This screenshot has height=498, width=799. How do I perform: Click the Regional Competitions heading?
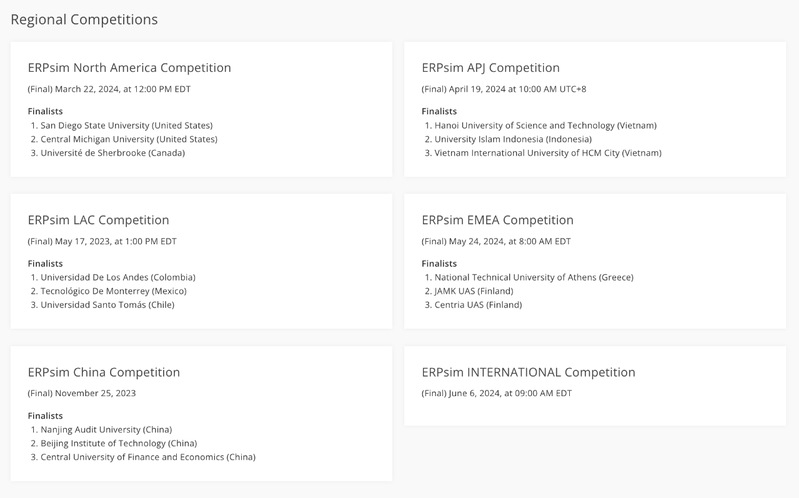pyautogui.click(x=83, y=19)
